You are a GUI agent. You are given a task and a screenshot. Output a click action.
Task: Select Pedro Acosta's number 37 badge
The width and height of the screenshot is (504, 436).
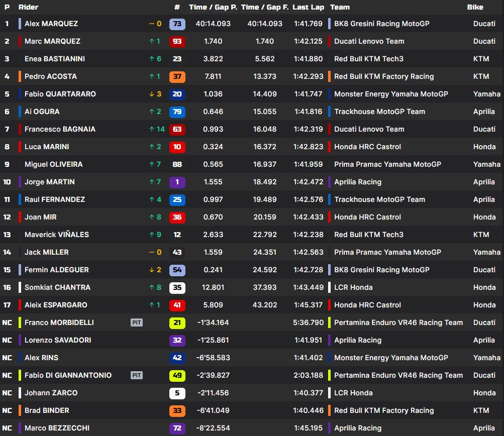(177, 76)
